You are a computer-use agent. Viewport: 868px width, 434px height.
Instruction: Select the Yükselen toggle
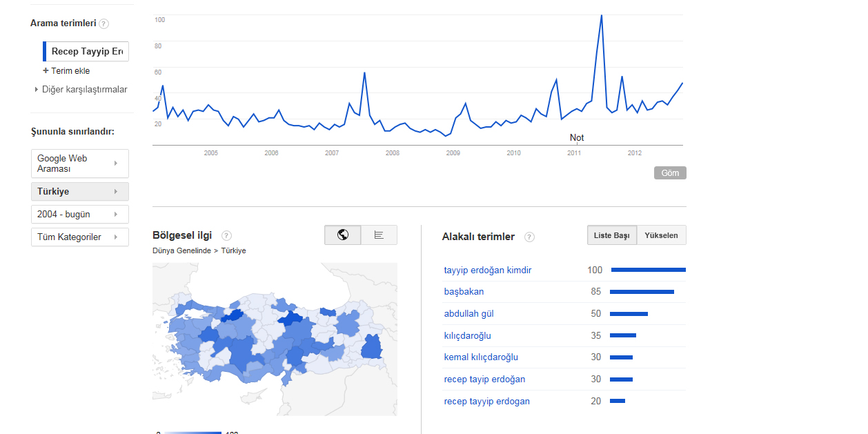click(661, 235)
